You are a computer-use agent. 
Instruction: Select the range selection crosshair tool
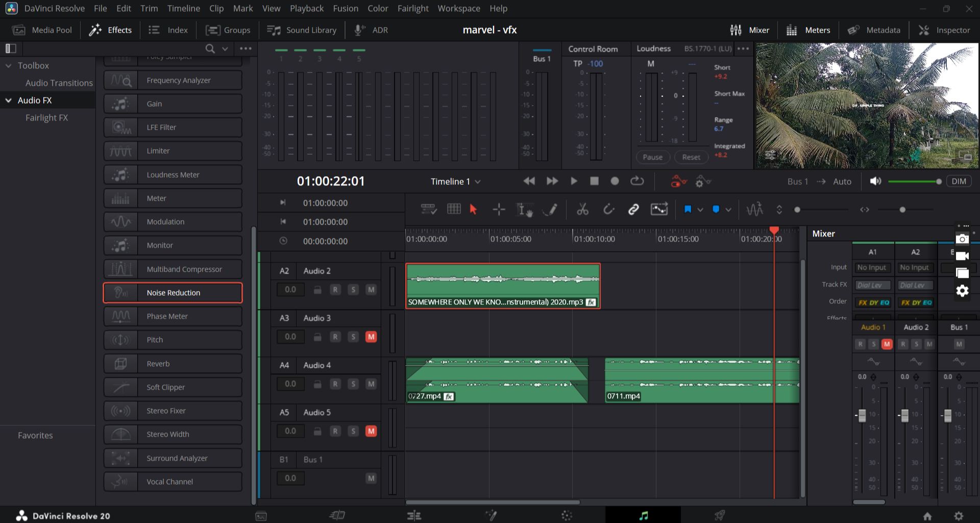pyautogui.click(x=499, y=209)
